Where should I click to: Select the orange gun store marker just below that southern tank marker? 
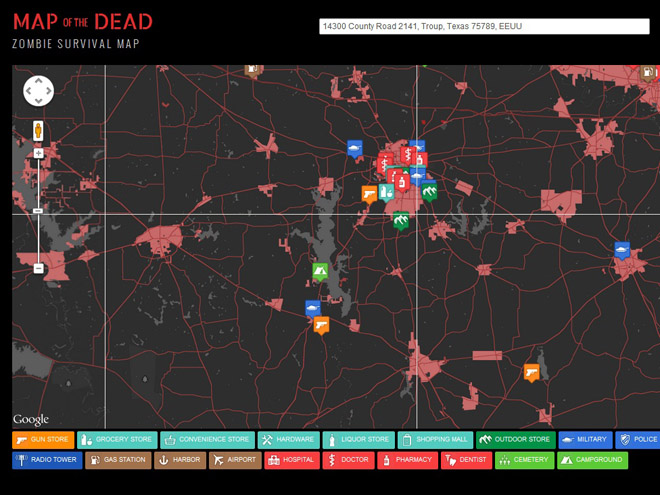tap(322, 325)
